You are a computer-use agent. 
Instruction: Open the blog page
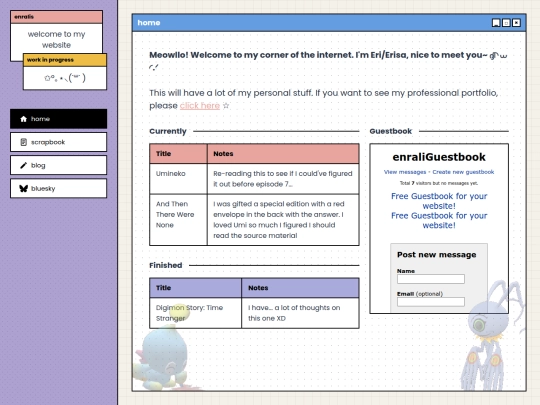[x=59, y=165]
